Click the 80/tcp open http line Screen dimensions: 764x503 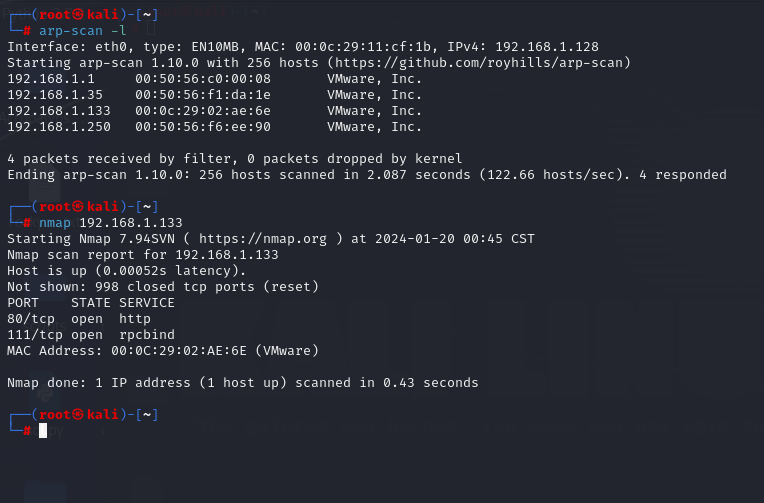pos(79,318)
